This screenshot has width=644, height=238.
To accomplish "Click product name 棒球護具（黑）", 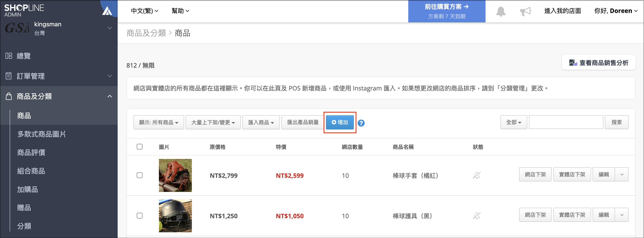I will point(412,216).
